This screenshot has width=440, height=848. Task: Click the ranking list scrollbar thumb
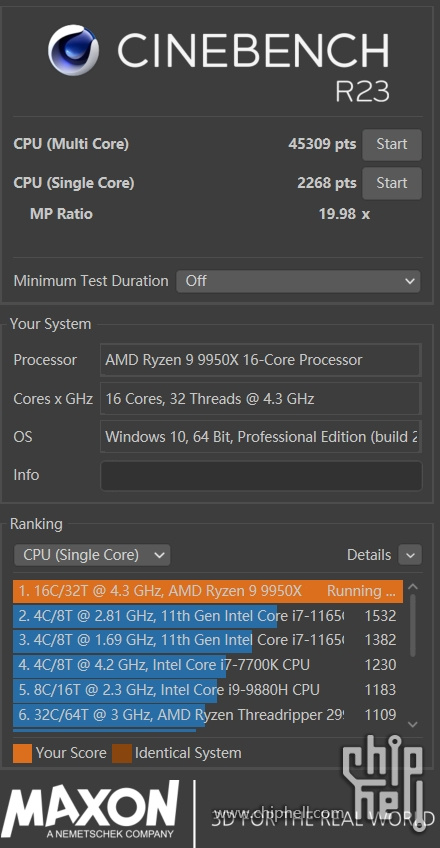click(412, 626)
